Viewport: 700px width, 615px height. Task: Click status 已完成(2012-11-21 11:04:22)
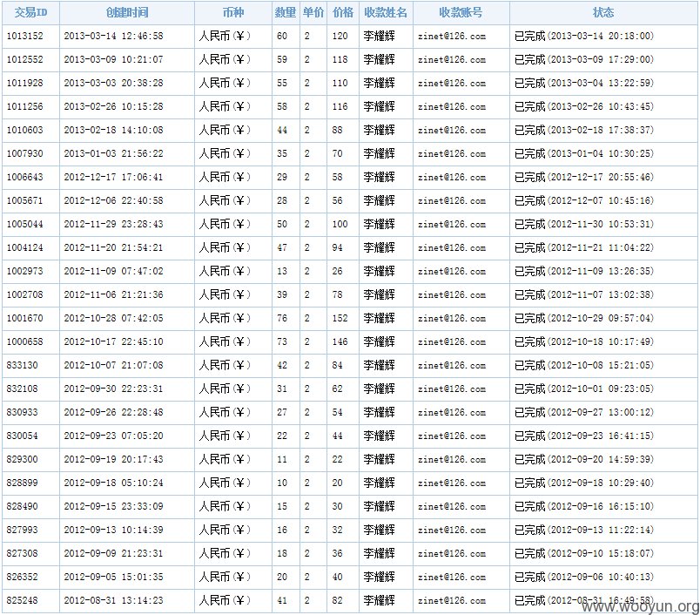[x=584, y=248]
